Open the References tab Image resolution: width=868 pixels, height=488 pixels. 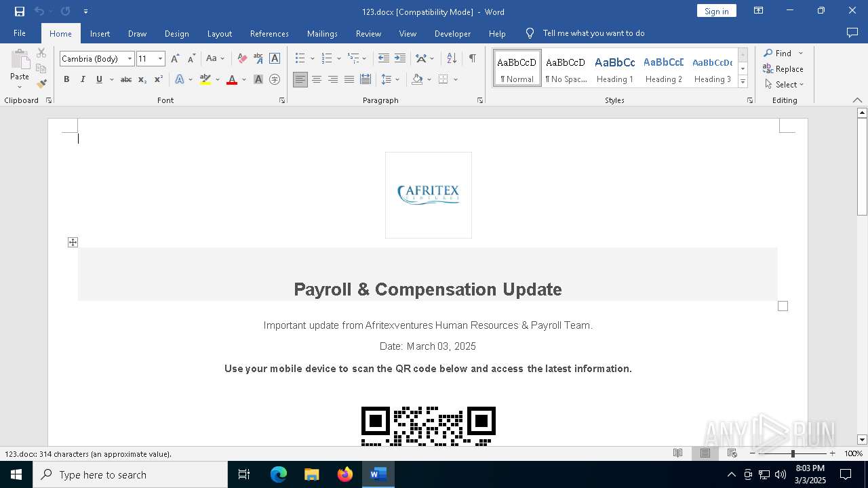(x=269, y=33)
